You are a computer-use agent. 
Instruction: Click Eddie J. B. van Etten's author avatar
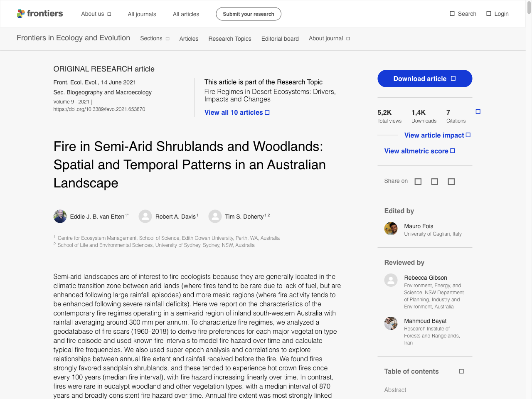(60, 216)
